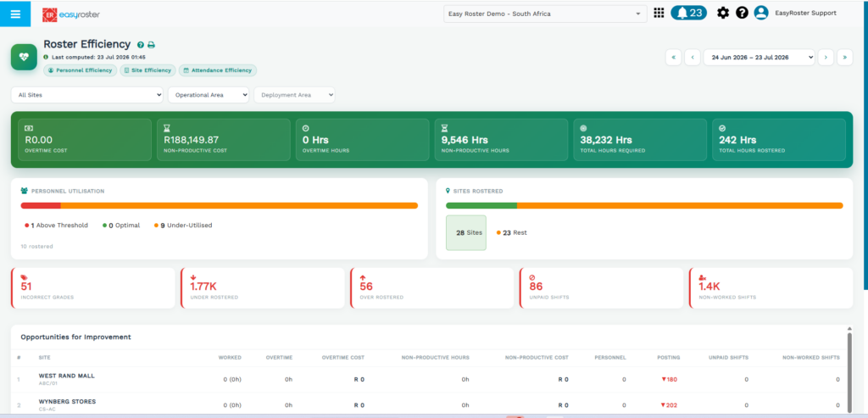This screenshot has height=418, width=868.
Task: Jump to first period double-left arrow
Action: point(674,57)
